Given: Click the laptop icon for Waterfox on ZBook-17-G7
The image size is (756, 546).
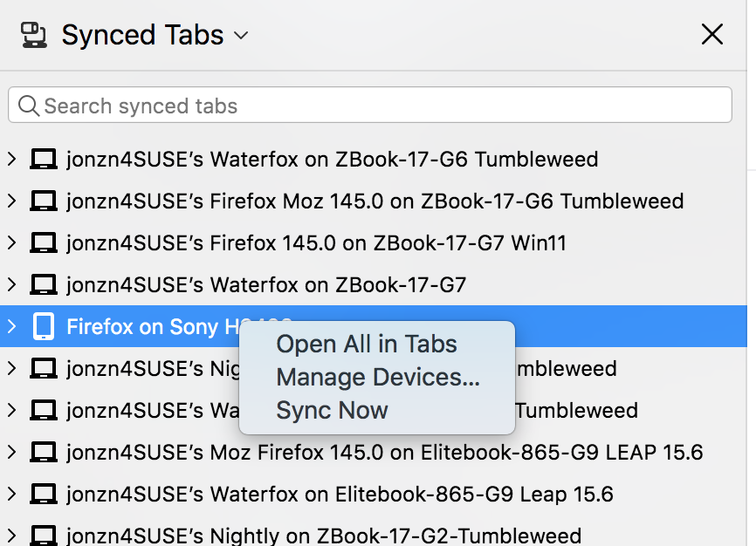Looking at the screenshot, I should (44, 285).
